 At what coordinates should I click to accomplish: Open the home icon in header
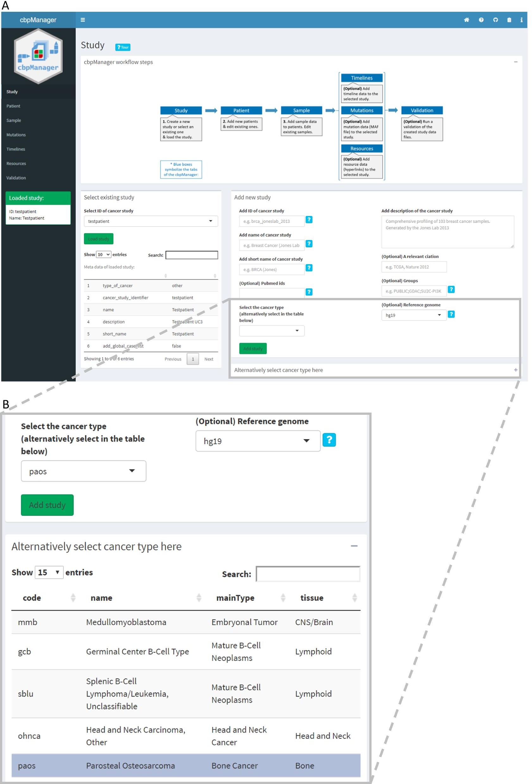466,20
